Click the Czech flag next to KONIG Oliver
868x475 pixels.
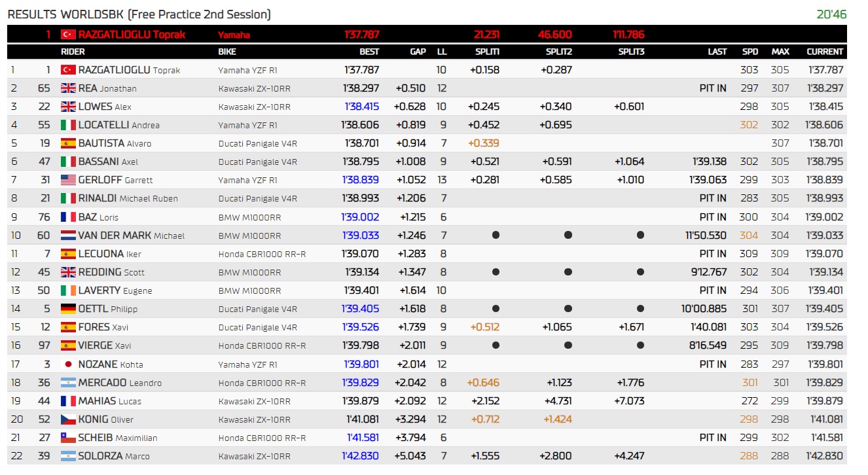(68, 419)
